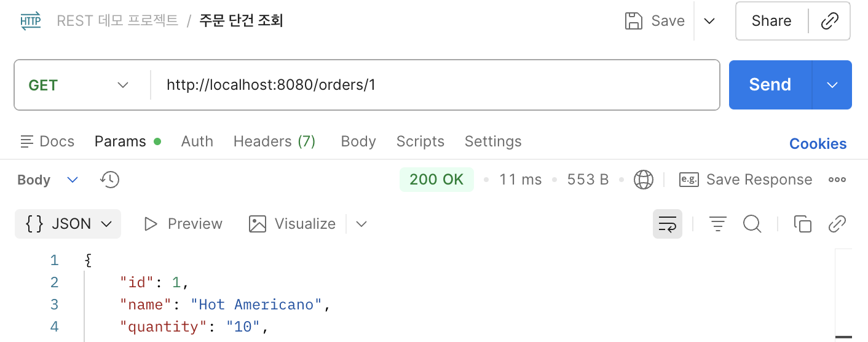This screenshot has height=342, width=868.
Task: Click the response history clock icon
Action: pyautogui.click(x=109, y=180)
